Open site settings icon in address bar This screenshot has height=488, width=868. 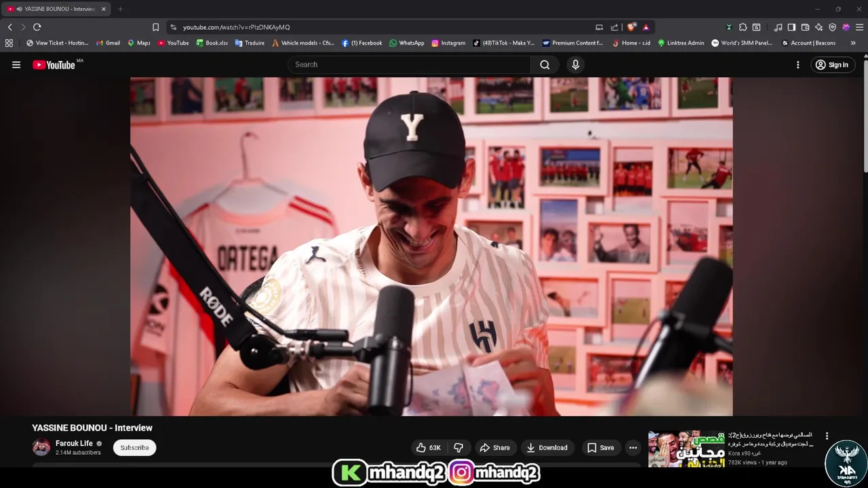pyautogui.click(x=174, y=27)
